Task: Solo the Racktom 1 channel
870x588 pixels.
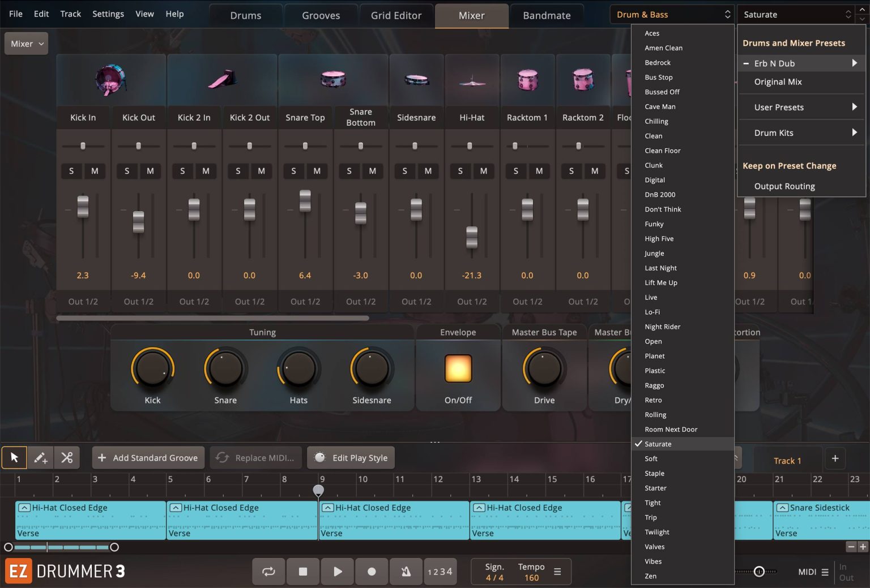Action: 515,171
